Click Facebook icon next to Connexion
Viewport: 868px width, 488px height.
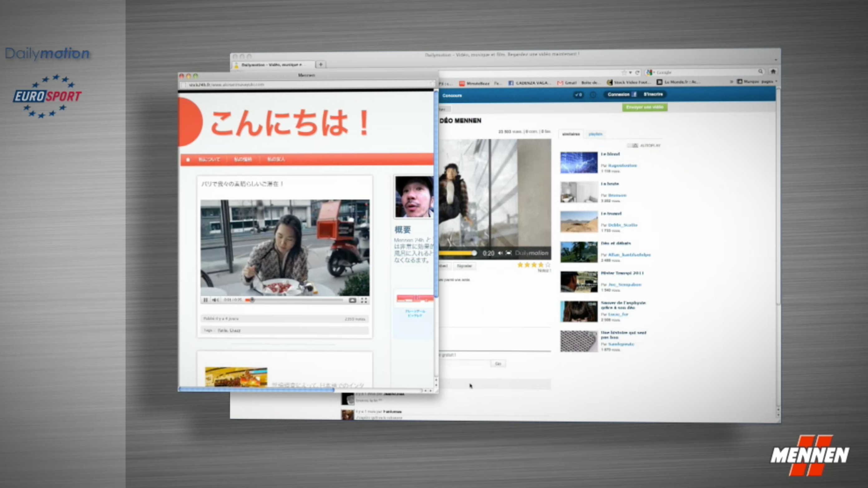[x=634, y=94]
